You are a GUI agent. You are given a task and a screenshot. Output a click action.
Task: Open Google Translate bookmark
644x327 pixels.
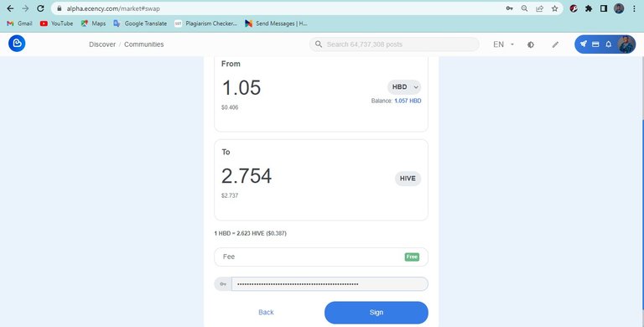pos(141,23)
